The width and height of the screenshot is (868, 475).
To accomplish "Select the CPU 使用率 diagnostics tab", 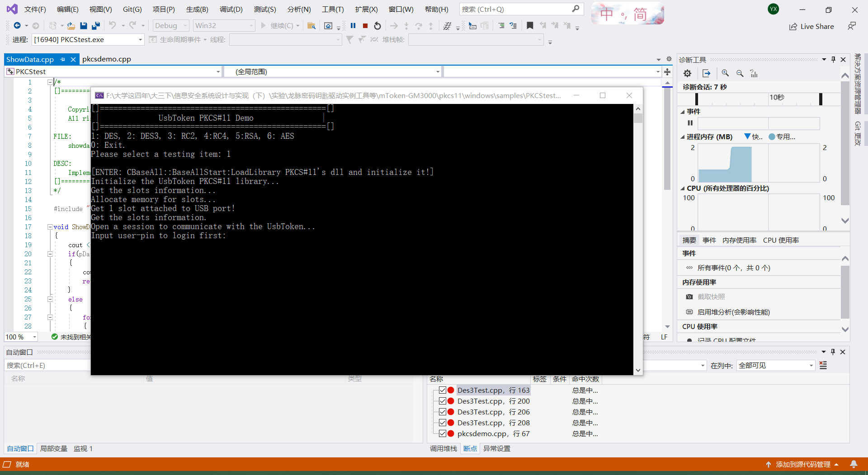I will [781, 240].
